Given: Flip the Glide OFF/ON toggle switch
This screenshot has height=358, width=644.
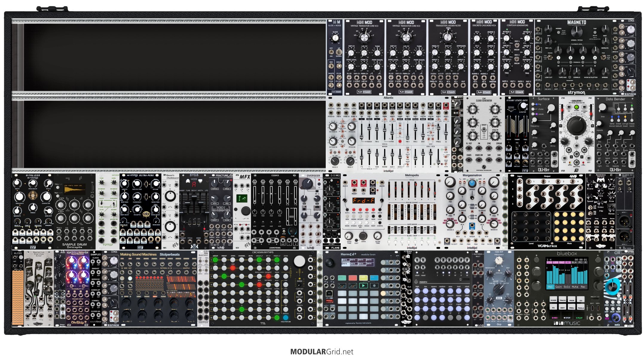Looking at the screenshot, I should pos(331,52).
